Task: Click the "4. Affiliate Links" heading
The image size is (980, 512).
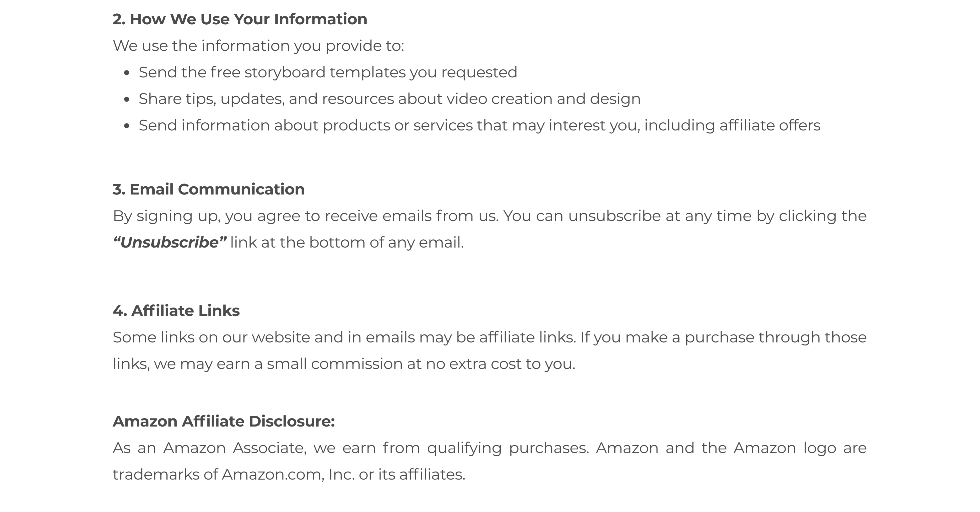Action: [176, 311]
